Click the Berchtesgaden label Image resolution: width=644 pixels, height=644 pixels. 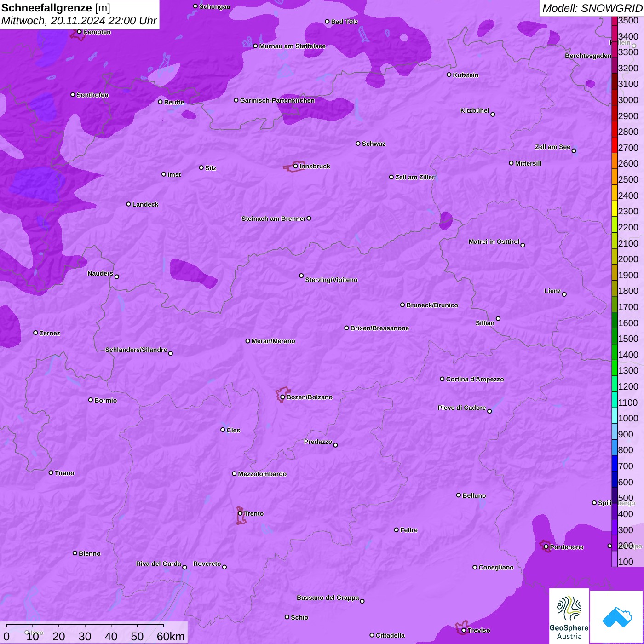click(x=588, y=56)
